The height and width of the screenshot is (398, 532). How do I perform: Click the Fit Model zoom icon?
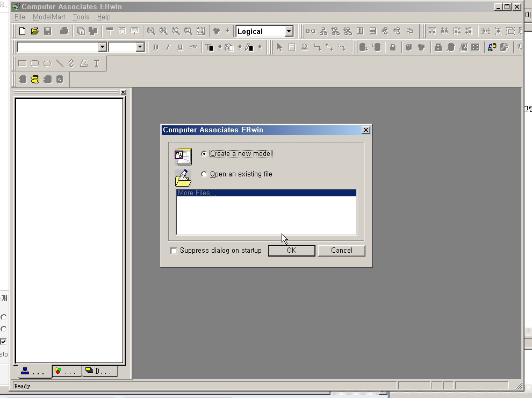(201, 31)
